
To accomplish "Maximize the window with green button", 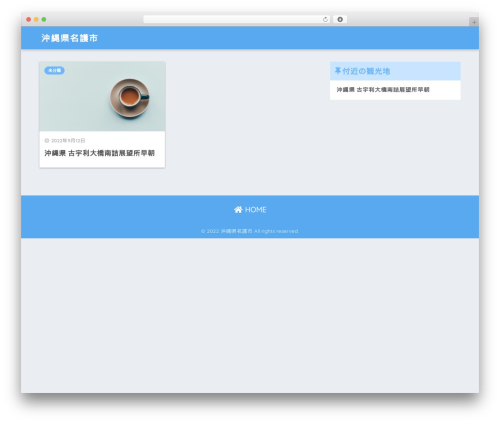I will pos(44,20).
